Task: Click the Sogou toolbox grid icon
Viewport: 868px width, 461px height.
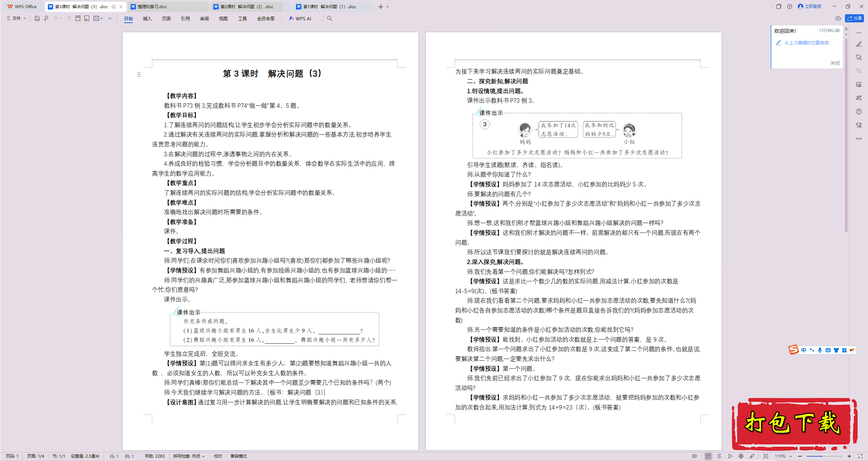Action: pyautogui.click(x=844, y=350)
